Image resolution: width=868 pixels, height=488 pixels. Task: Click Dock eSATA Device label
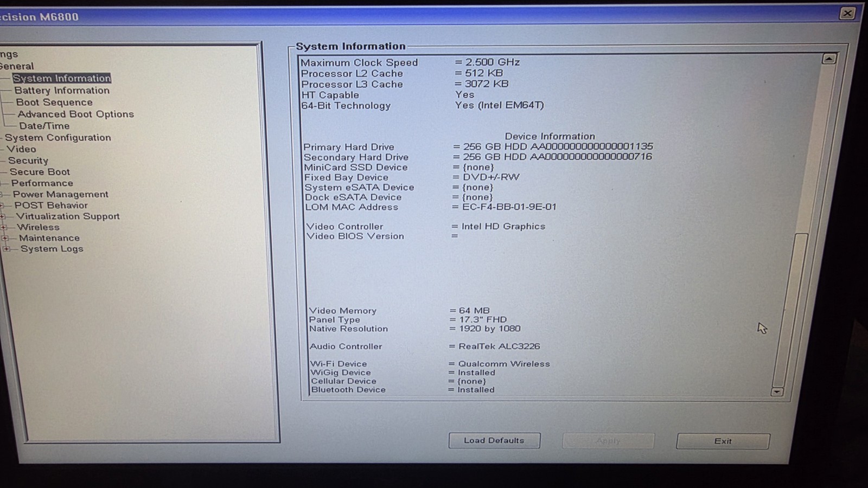coord(353,197)
